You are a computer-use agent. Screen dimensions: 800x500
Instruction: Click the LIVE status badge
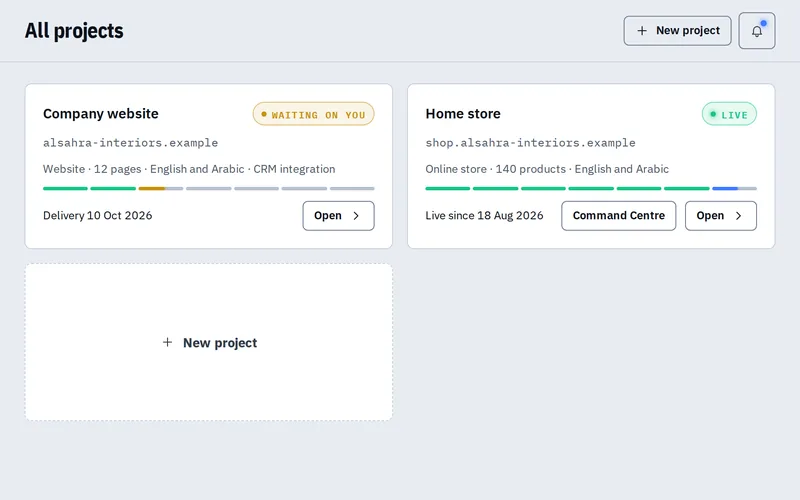coord(729,114)
